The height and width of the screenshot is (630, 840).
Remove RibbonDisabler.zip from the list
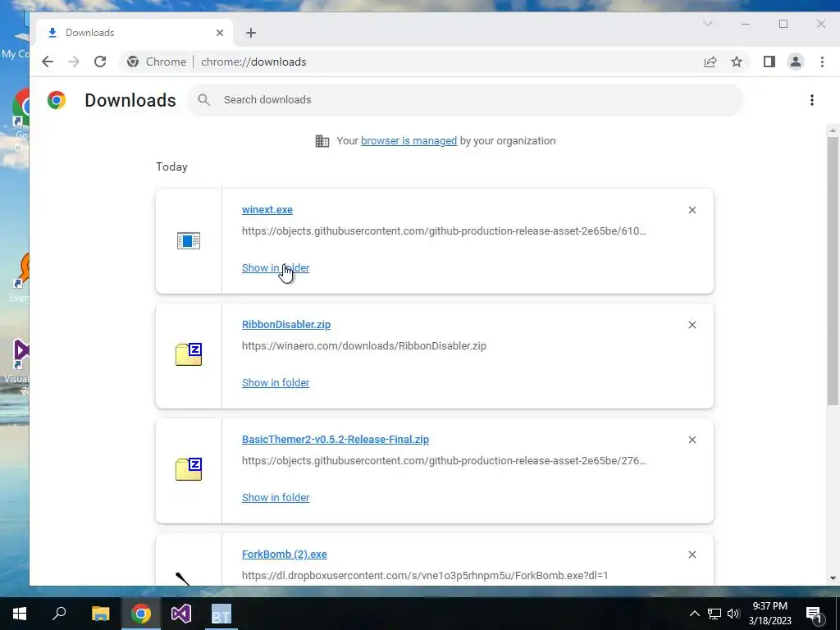(692, 325)
